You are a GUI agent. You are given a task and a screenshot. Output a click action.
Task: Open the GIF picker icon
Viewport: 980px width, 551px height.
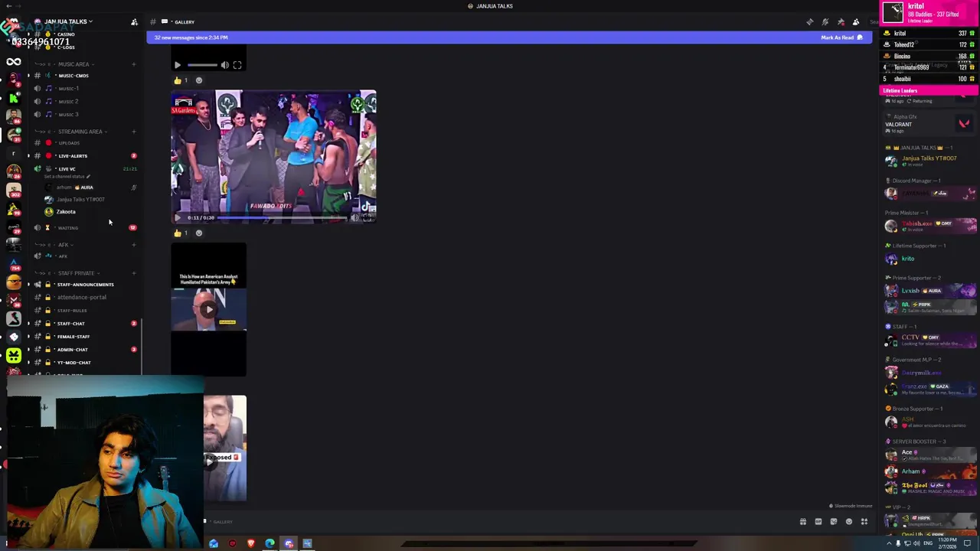[x=818, y=522]
